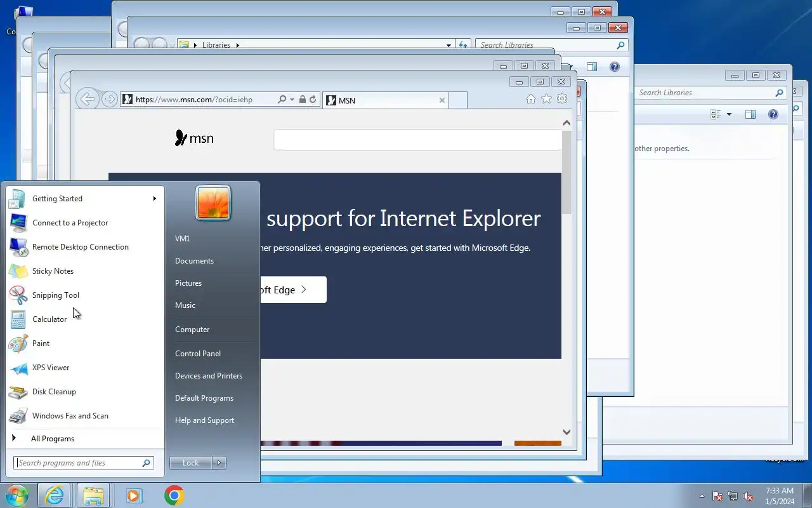Open Documents from the Start menu
812x508 pixels.
pos(194,261)
